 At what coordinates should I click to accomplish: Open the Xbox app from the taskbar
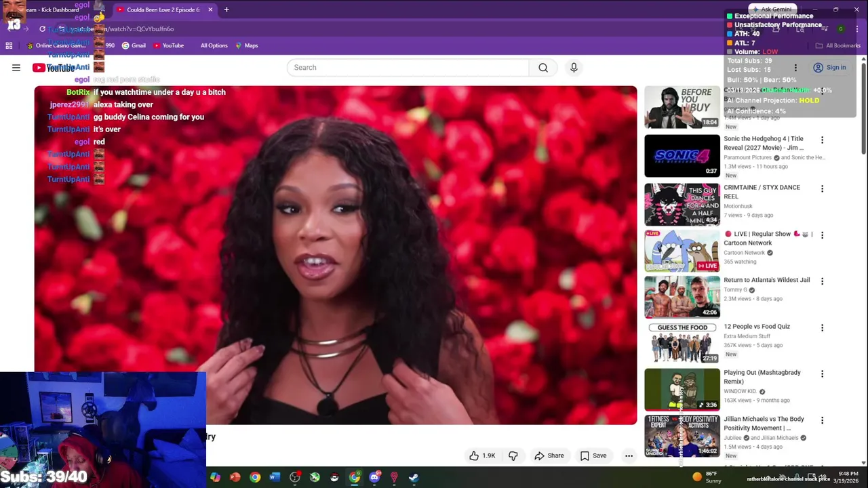(315, 477)
